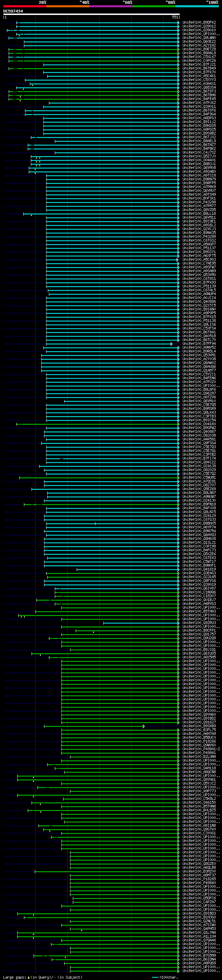The height and width of the screenshot is (980, 222).
Task: Open hit UniRef100_C3Y0G1
Action: pyautogui.click(x=199, y=833)
